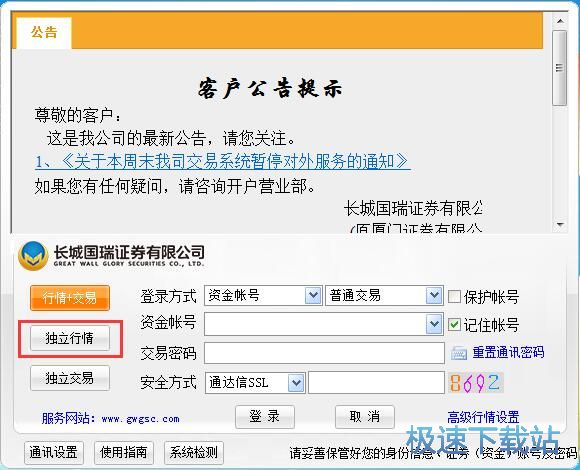
Task: Click the 重置通讯密码 link
Action: [508, 352]
